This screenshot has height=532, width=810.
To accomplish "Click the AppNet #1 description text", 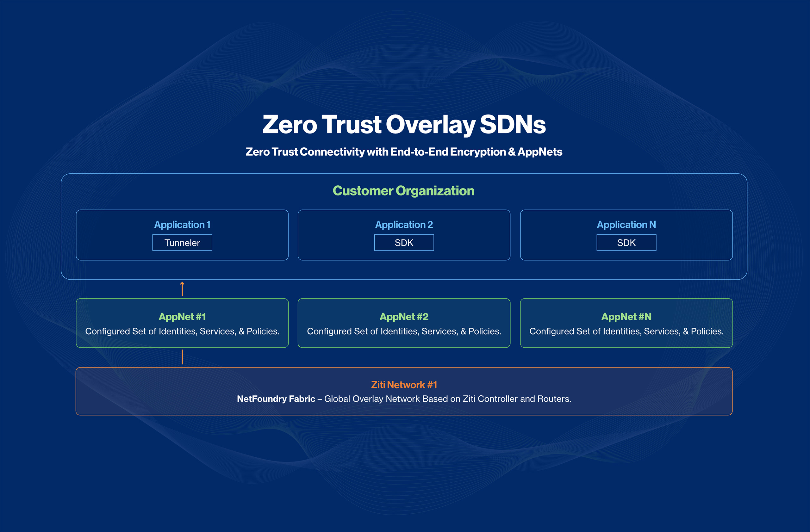I will (182, 331).
